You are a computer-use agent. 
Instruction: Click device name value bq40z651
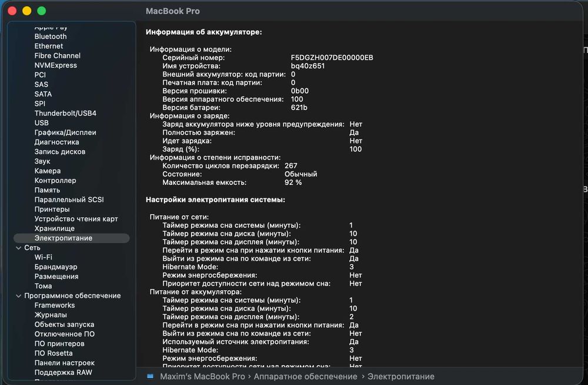pos(308,66)
